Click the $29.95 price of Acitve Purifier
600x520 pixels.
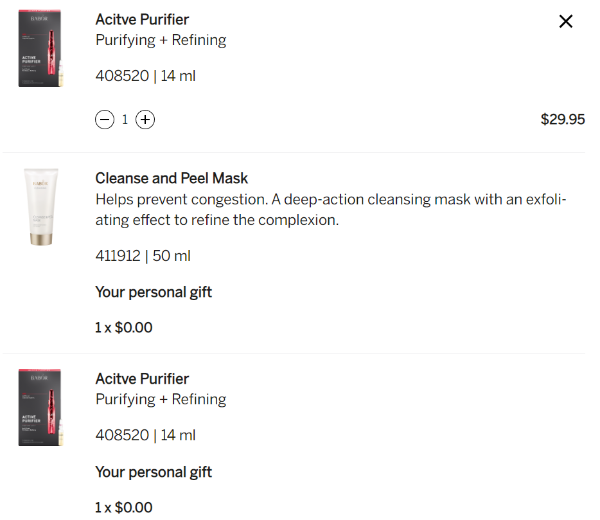562,119
